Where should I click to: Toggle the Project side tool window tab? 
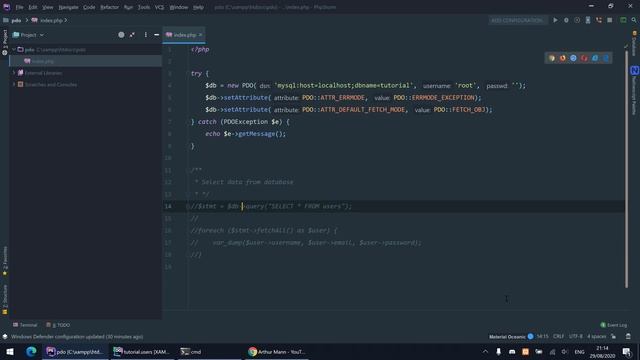[4, 42]
